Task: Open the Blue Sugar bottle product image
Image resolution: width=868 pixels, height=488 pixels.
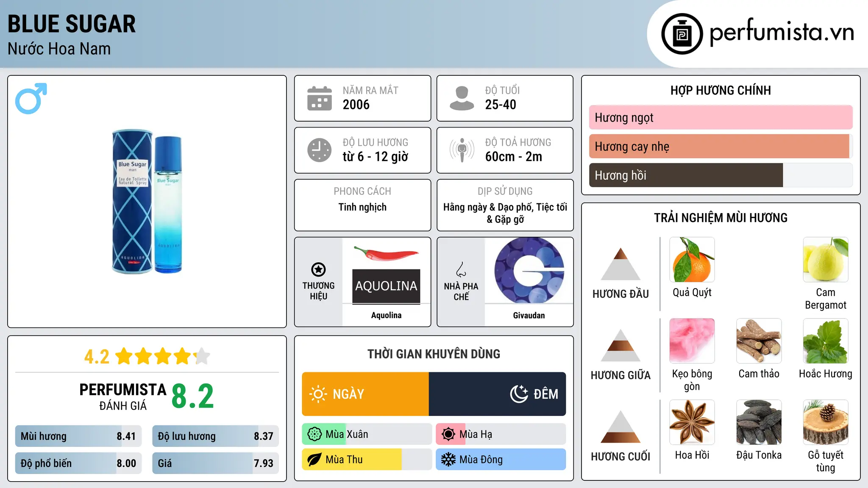Action: pos(147,201)
